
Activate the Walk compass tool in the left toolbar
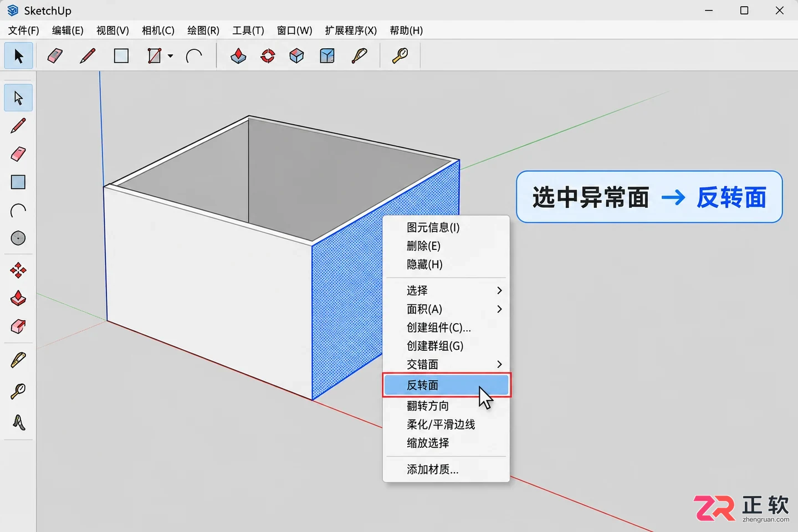[x=18, y=423]
